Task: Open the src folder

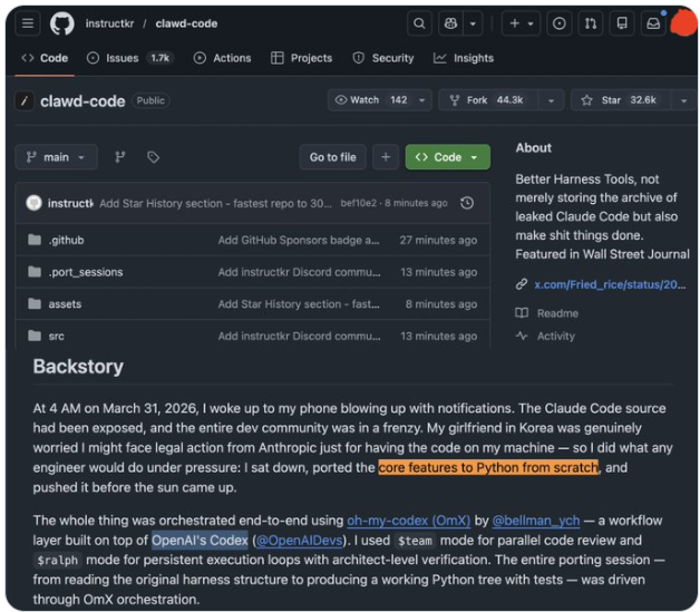Action: coord(56,336)
